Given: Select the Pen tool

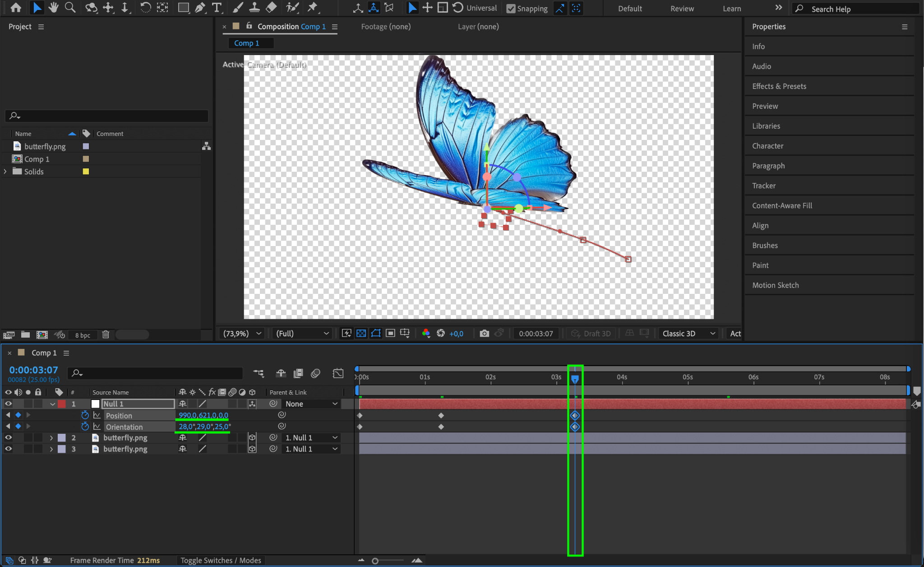Looking at the screenshot, I should 200,8.
